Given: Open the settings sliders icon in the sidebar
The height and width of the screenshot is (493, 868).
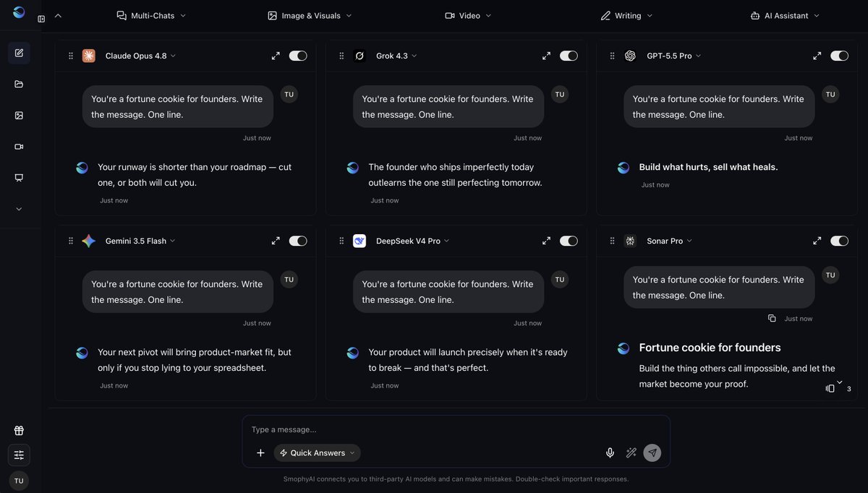Looking at the screenshot, I should [19, 455].
